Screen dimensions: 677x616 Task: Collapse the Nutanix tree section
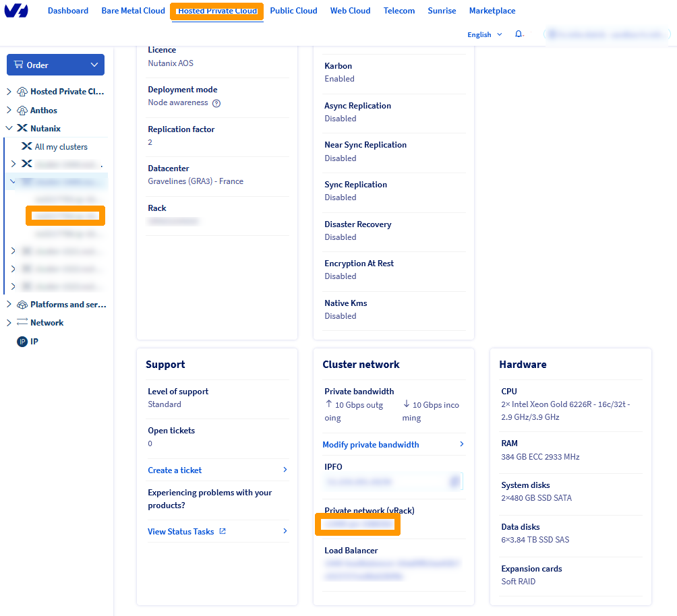[x=9, y=129]
